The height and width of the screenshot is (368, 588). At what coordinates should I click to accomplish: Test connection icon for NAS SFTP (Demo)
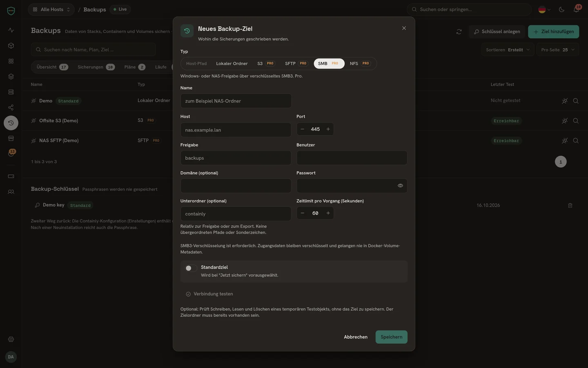(x=565, y=141)
